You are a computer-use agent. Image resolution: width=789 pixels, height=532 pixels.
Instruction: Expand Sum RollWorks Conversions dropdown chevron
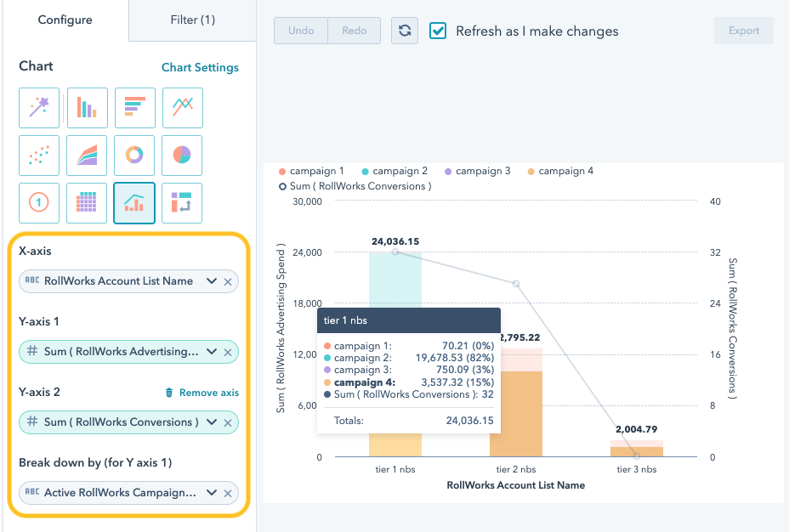pos(212,422)
